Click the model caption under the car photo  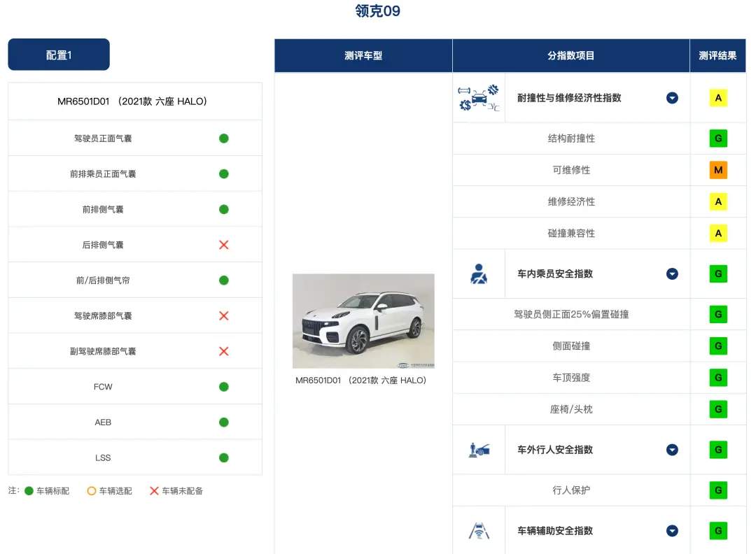coord(361,380)
